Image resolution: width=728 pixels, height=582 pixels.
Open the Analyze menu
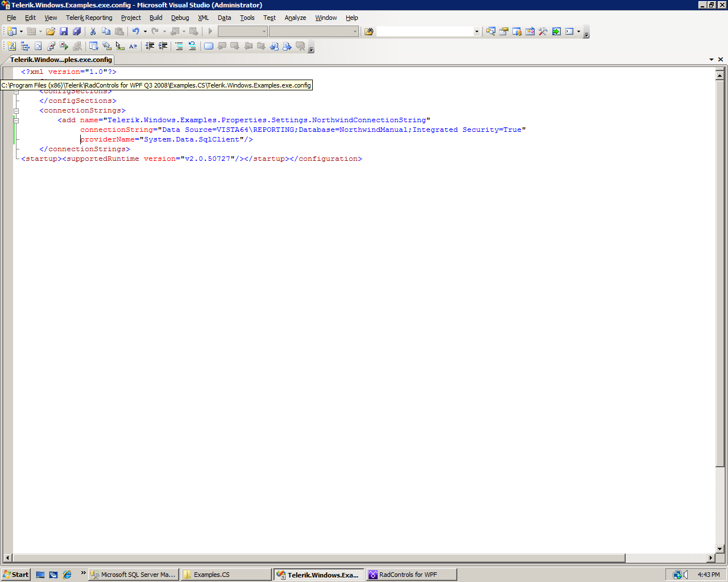pos(296,18)
